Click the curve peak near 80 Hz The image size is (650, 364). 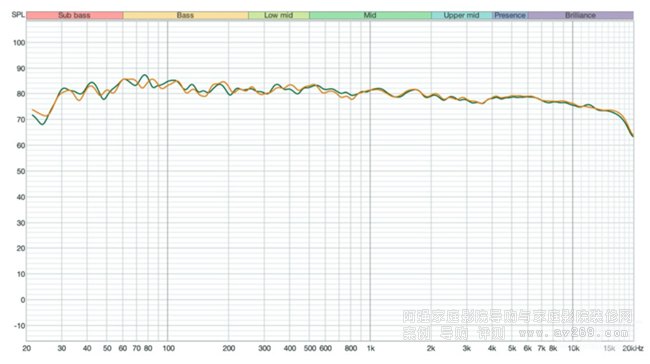coord(144,75)
